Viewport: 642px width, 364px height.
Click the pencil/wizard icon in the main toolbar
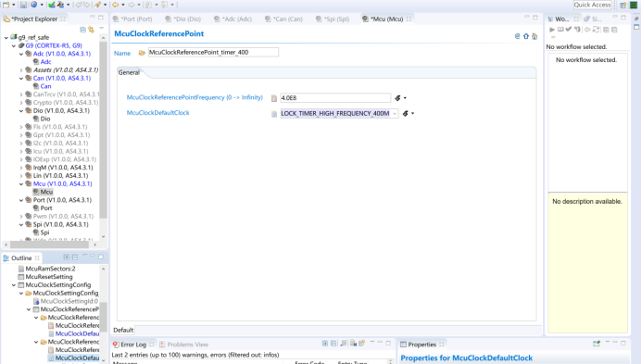point(97,5)
